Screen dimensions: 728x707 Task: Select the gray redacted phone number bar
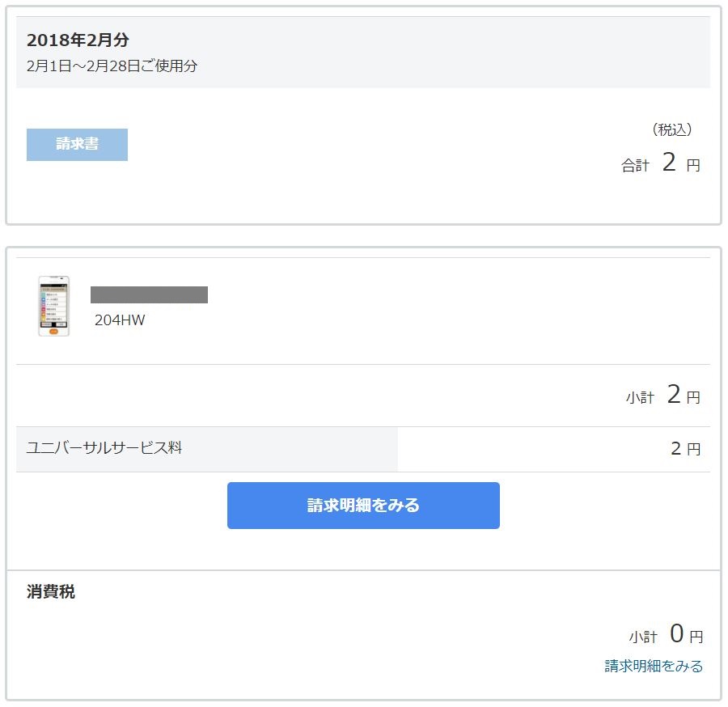[149, 294]
